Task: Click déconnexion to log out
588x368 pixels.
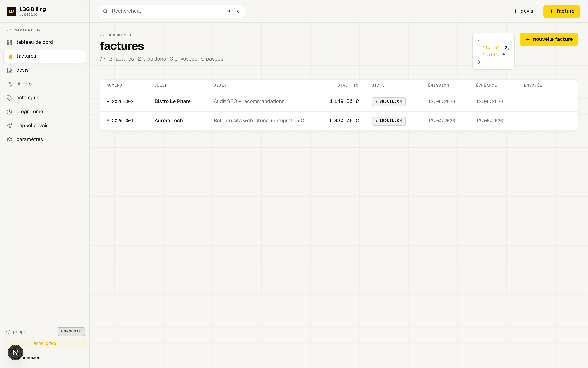Action: pyautogui.click(x=27, y=358)
